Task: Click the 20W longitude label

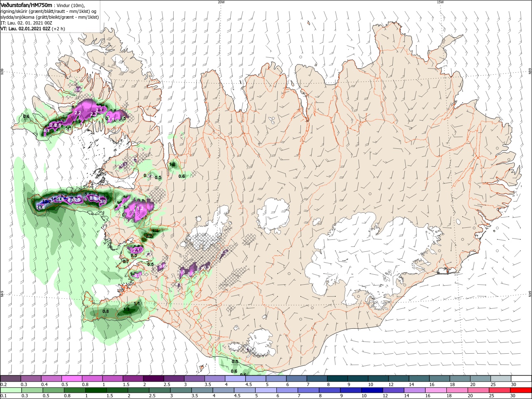Action: pyautogui.click(x=221, y=2)
